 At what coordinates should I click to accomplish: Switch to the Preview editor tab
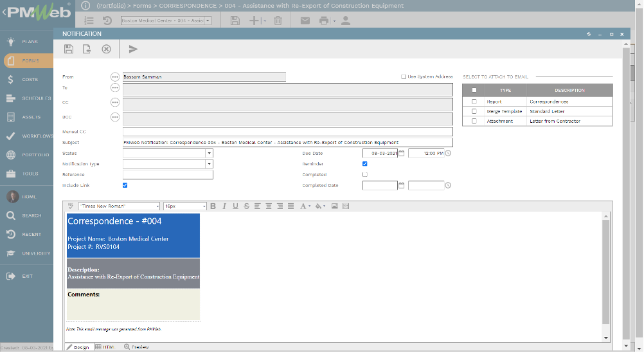[x=137, y=347]
